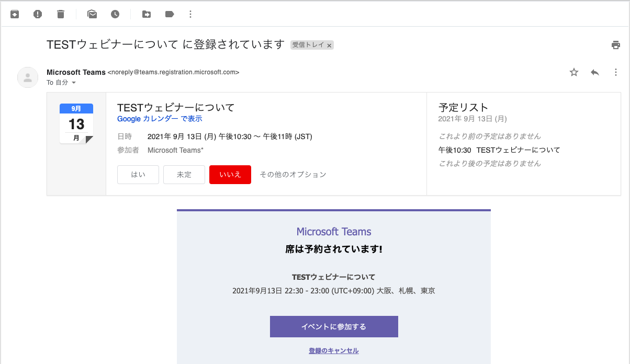630x364 pixels.
Task: Remove the 受信トレイ label with the x
Action: 329,45
